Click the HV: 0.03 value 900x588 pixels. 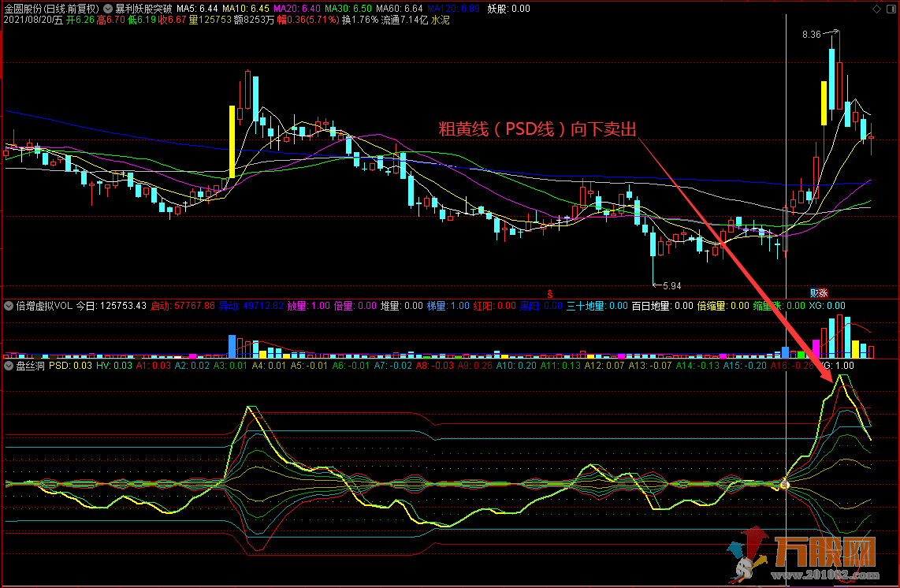[114, 366]
